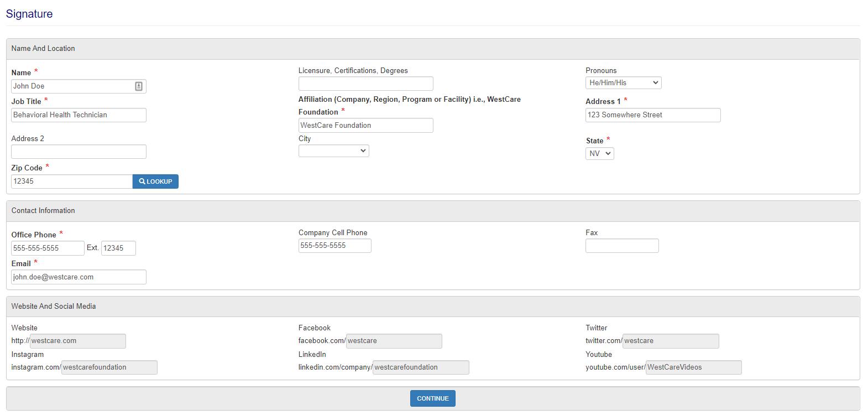
Task: Click the Licensure, Certifications, Degrees field
Action: (x=365, y=84)
